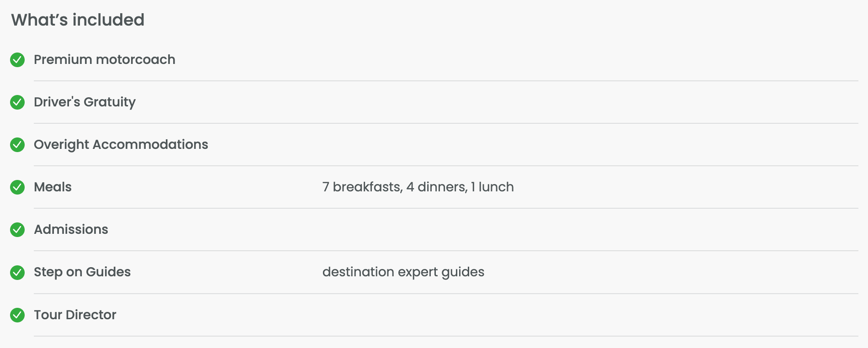Click the divider line below Premium motorcoach
The image size is (868, 348).
[446, 81]
